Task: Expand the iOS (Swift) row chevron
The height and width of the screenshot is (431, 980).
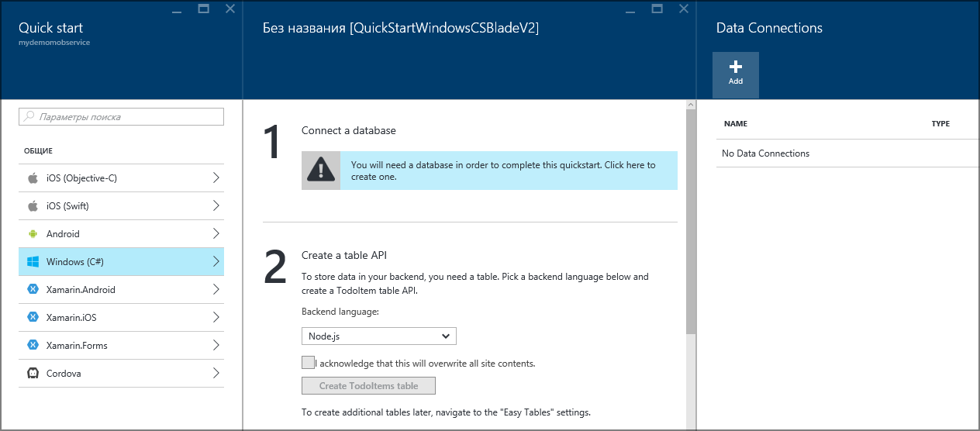Action: tap(216, 205)
